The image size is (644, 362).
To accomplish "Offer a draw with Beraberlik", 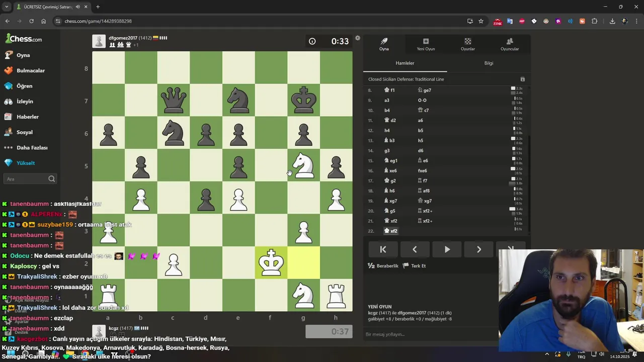I will [383, 265].
